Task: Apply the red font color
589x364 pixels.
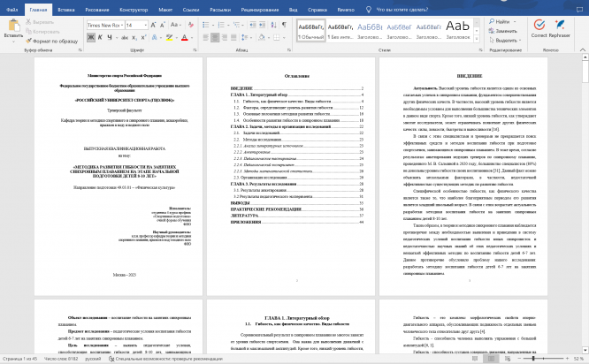Action: pos(185,37)
